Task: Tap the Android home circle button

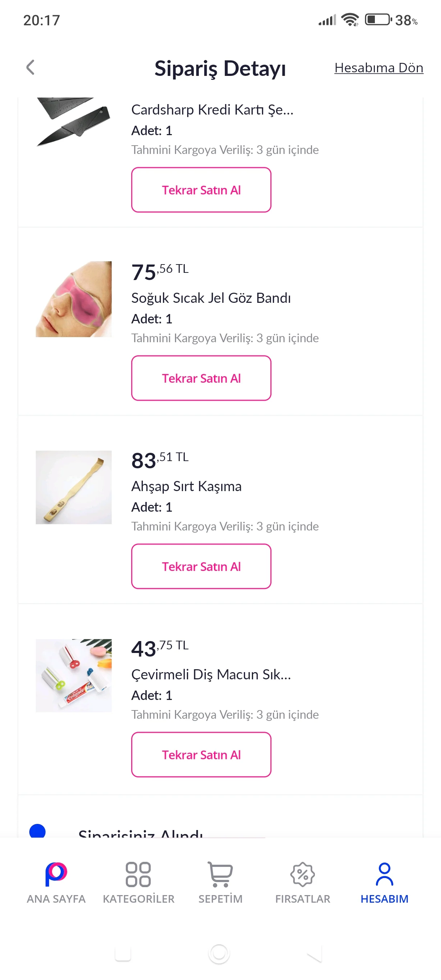Action: click(219, 953)
